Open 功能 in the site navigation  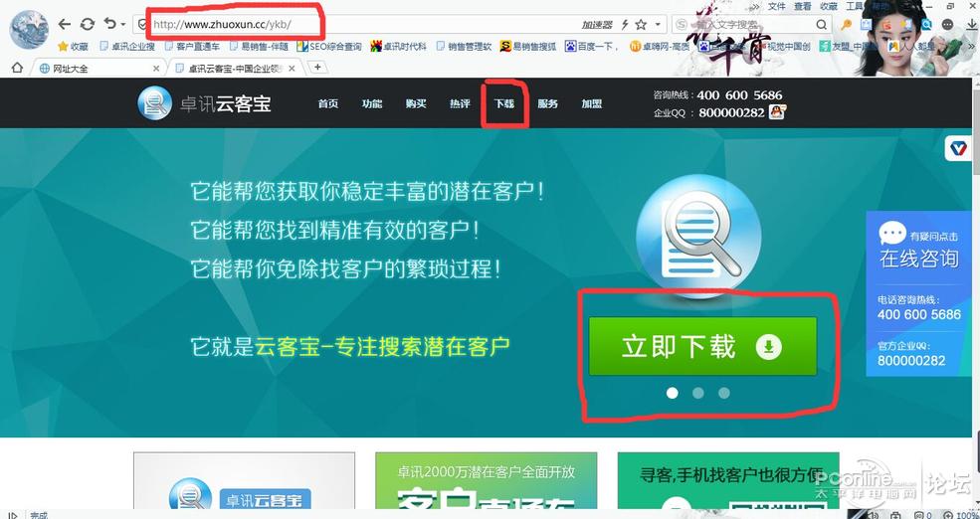click(x=372, y=103)
